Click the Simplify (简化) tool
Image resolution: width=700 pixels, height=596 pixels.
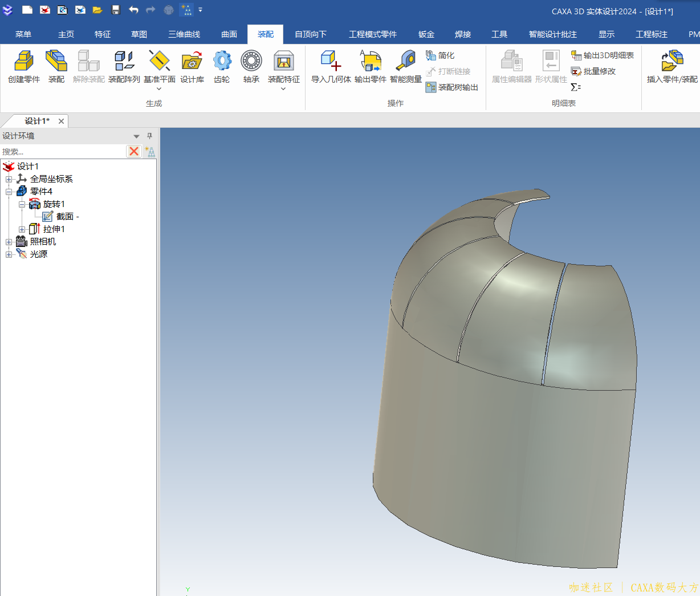point(440,55)
